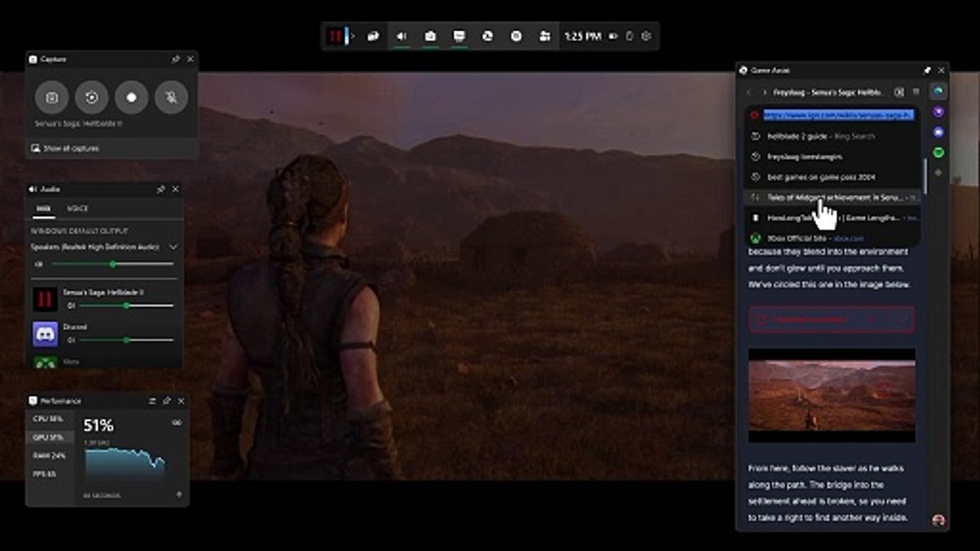Select 'best games on game pass 2024' suggestion

click(831, 177)
